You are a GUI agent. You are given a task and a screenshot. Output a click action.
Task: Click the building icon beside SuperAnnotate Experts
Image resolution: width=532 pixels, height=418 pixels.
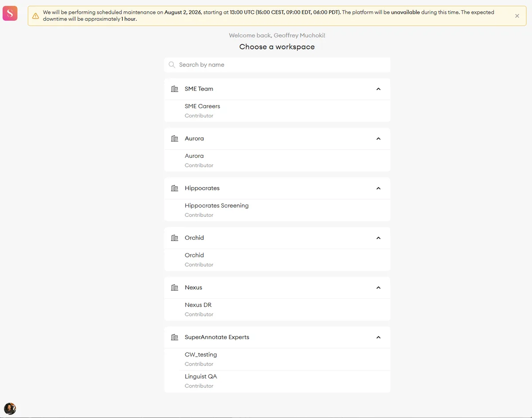[x=174, y=337]
